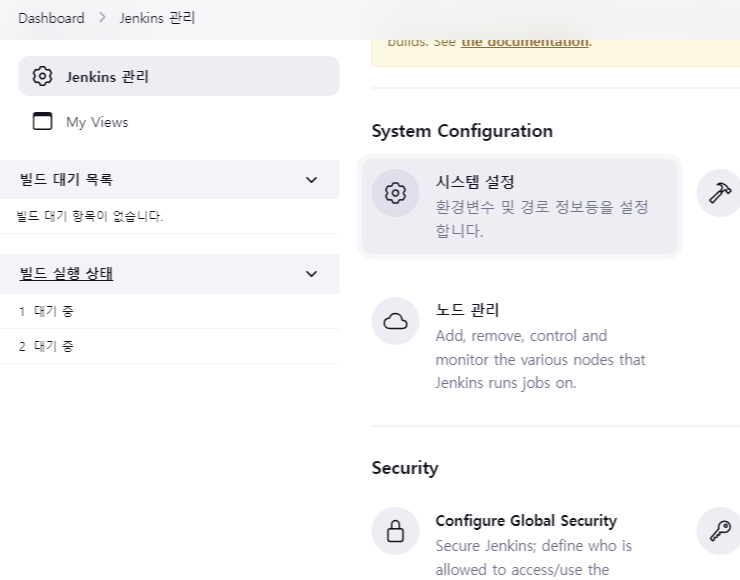Click the Secure Jenkins description text
Image resolution: width=740 pixels, height=580 pixels.
point(533,557)
